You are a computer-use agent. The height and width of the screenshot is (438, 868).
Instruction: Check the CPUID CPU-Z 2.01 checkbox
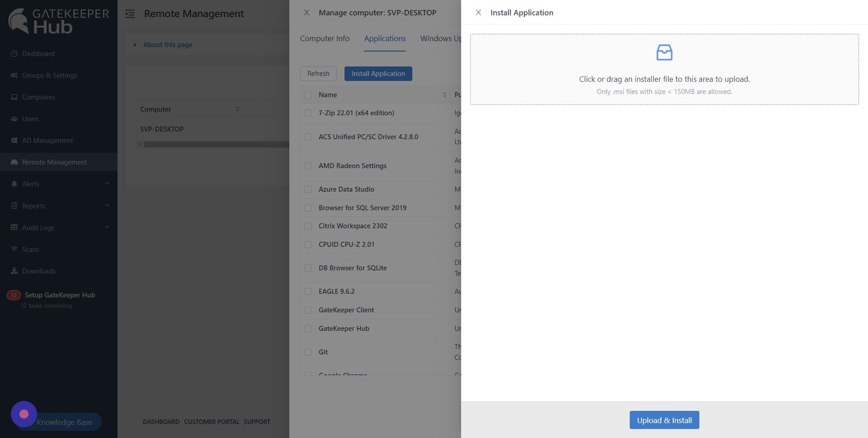pos(308,245)
